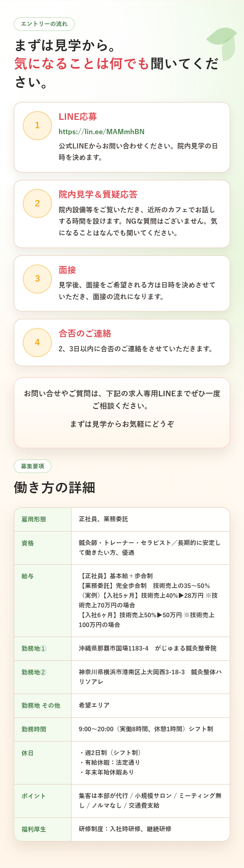Select the エントリーの流れ badge

pos(44,24)
